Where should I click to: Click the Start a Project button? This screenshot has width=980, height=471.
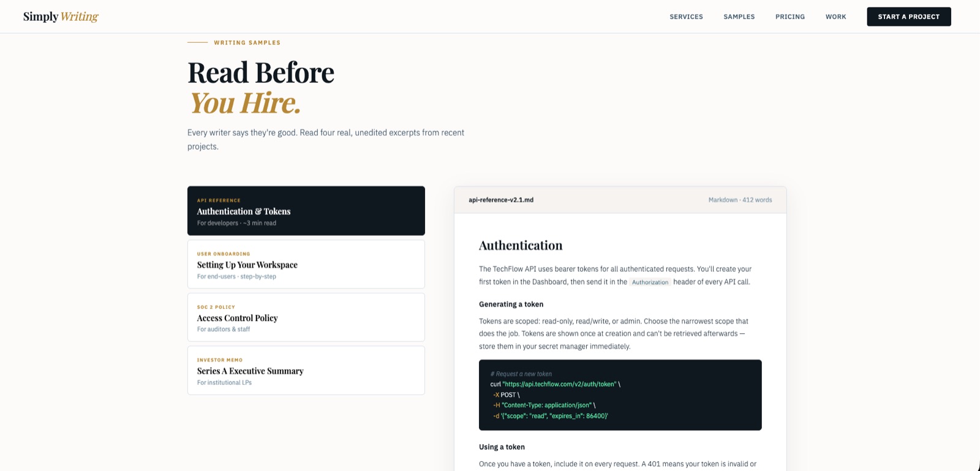(908, 17)
